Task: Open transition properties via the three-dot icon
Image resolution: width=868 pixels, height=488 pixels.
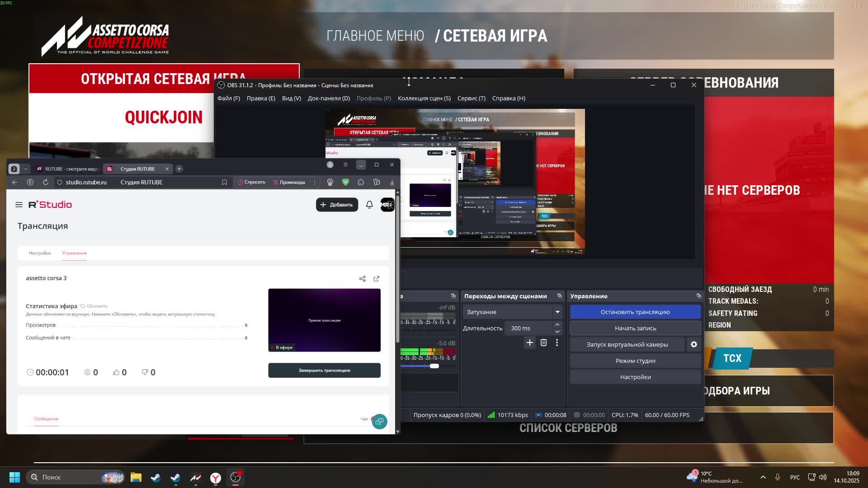Action: click(x=557, y=343)
